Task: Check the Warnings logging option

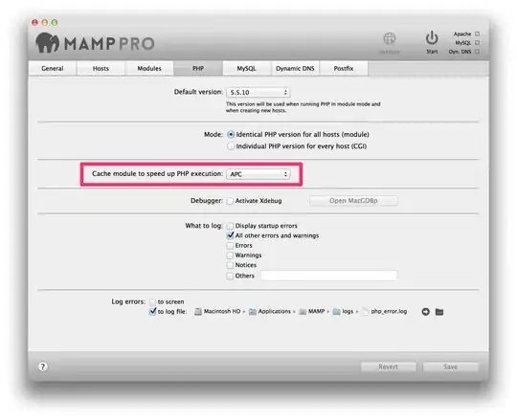Action: coord(230,255)
